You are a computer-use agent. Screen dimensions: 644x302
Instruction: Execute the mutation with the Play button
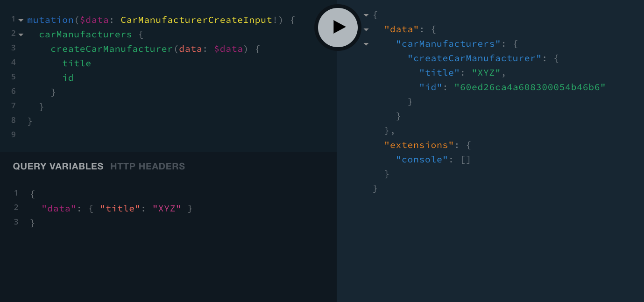point(338,28)
